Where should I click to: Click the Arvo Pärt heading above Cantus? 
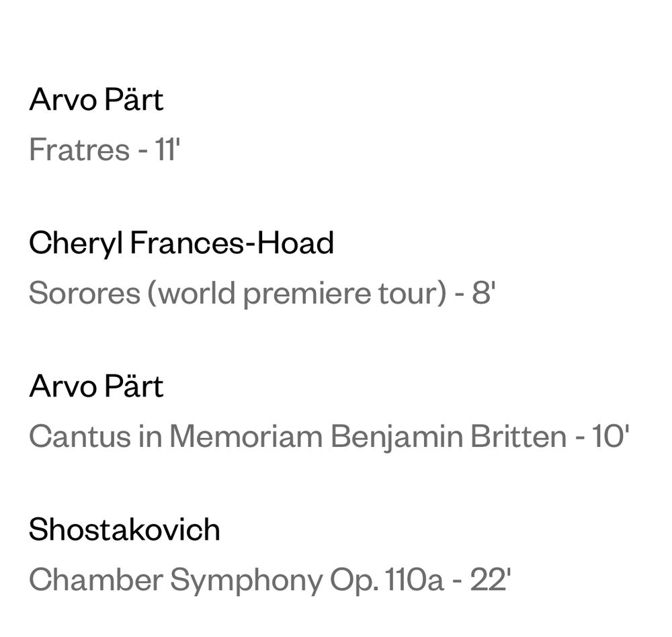coord(96,386)
